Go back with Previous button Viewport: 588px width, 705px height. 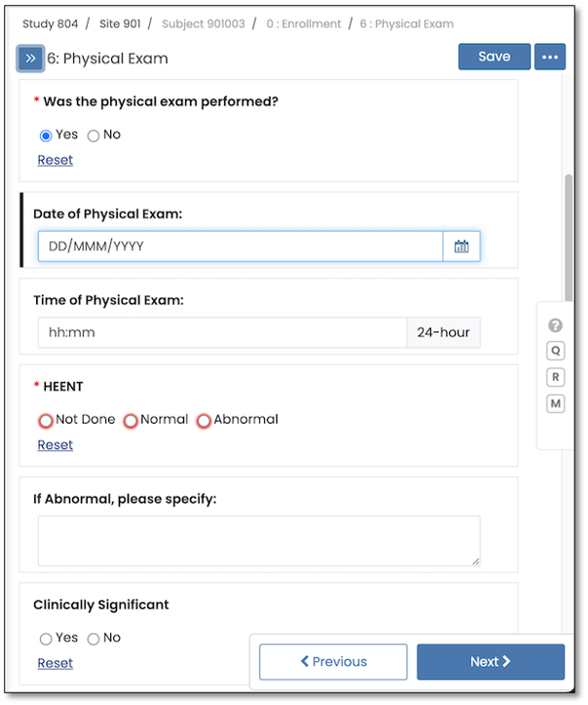coord(333,661)
